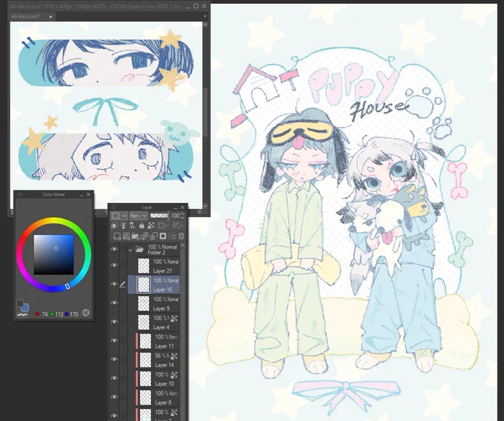The height and width of the screenshot is (421, 504).
Task: Tick the Layer 21 selection checkbox
Action: coord(123,265)
